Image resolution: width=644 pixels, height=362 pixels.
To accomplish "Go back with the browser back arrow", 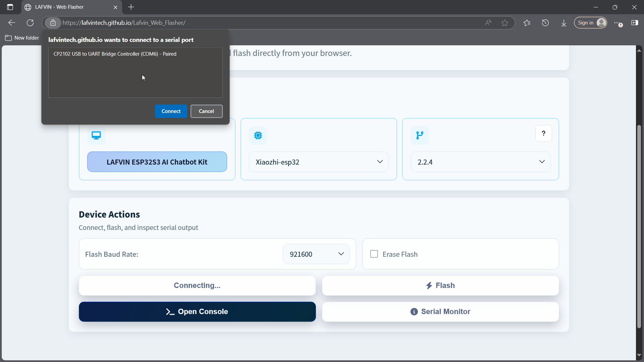I will (x=12, y=23).
